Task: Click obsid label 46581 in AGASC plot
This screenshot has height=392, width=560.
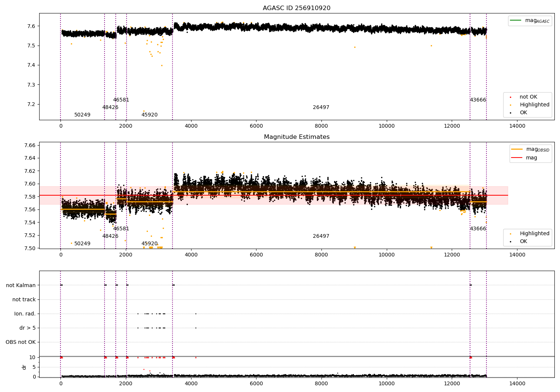Action: click(121, 100)
